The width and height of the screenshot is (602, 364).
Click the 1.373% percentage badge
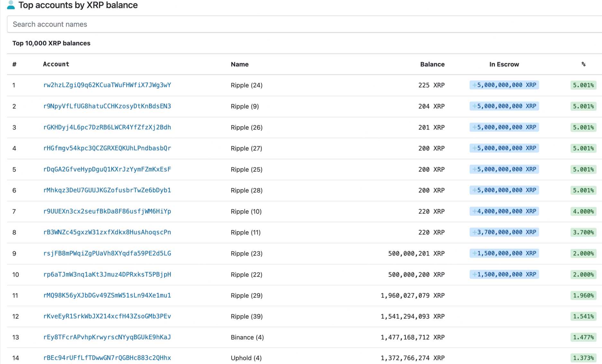click(x=583, y=358)
